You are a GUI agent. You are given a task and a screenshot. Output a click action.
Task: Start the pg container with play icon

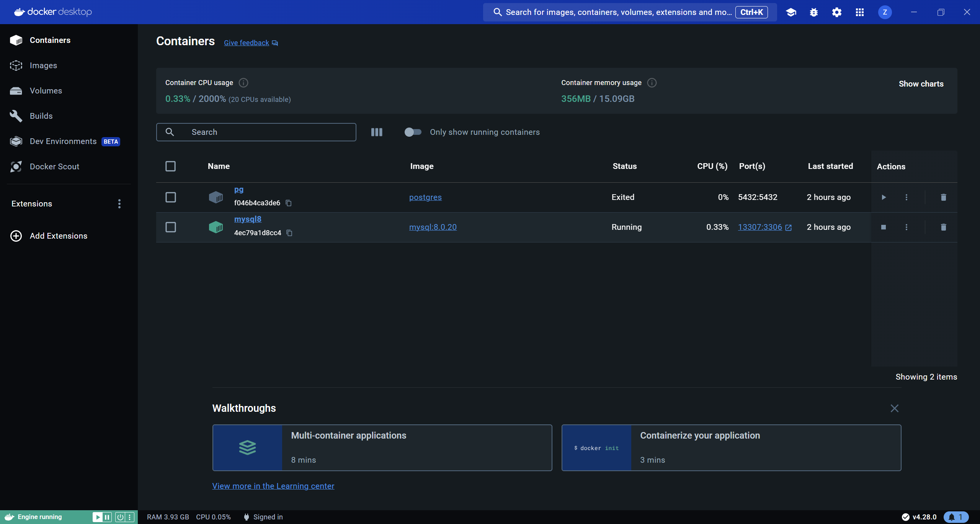coord(884,197)
